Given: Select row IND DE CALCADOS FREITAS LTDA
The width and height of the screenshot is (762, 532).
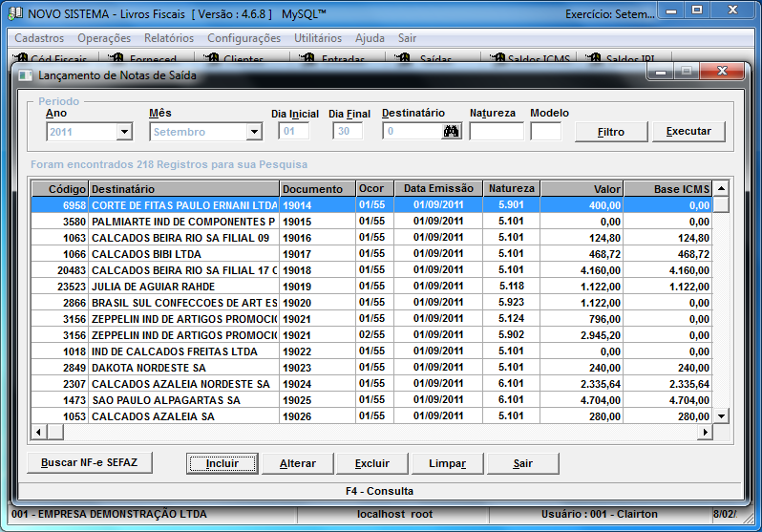Looking at the screenshot, I should [x=371, y=351].
